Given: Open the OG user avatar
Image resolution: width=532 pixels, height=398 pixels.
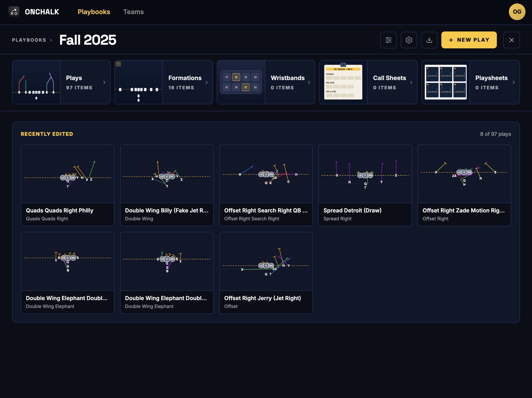Looking at the screenshot, I should pos(517,12).
